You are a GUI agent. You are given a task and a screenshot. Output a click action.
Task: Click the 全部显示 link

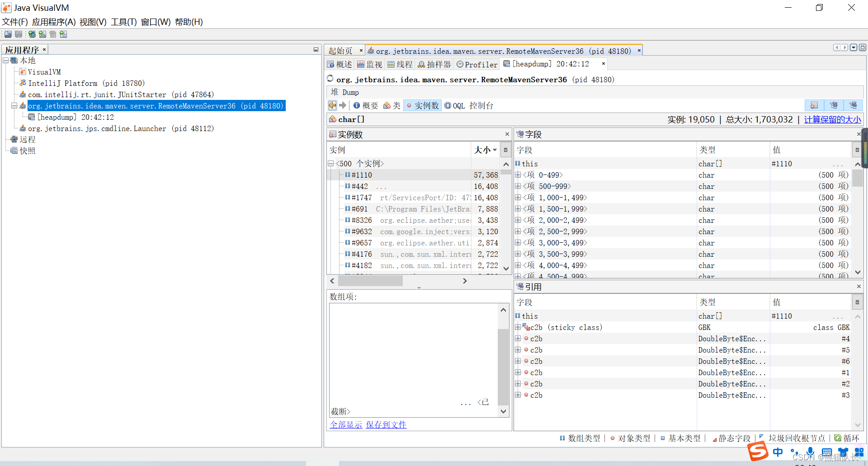pyautogui.click(x=346, y=424)
